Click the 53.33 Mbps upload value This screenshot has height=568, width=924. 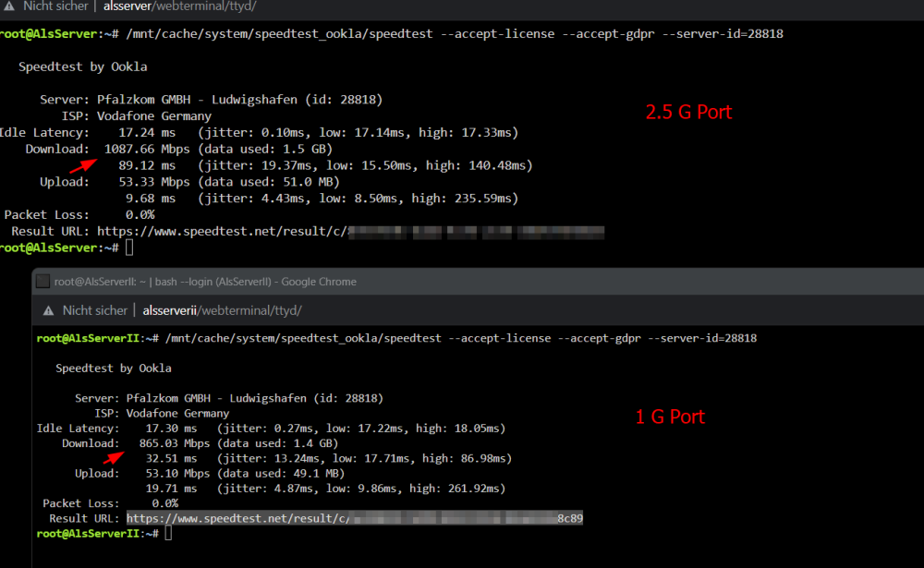pyautogui.click(x=153, y=182)
